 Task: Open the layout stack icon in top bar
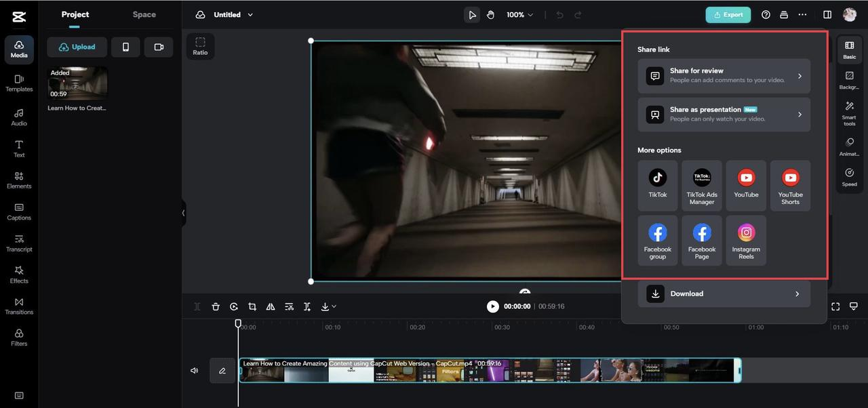coord(784,15)
